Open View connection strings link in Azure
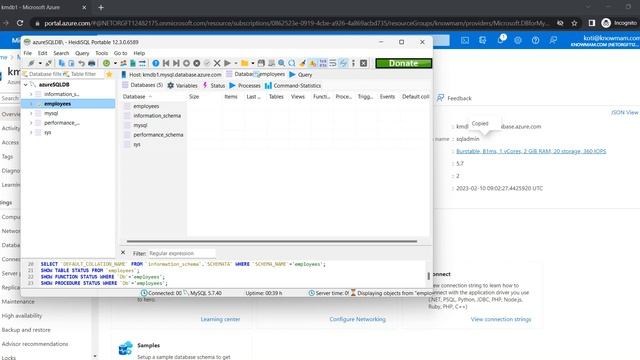The width and height of the screenshot is (640, 360). [x=501, y=319]
